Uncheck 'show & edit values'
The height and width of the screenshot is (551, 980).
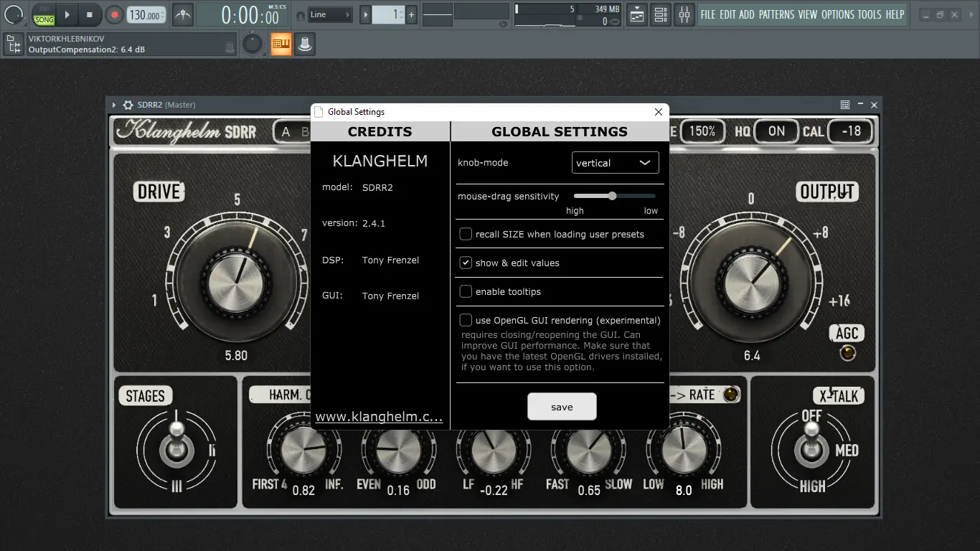point(466,263)
